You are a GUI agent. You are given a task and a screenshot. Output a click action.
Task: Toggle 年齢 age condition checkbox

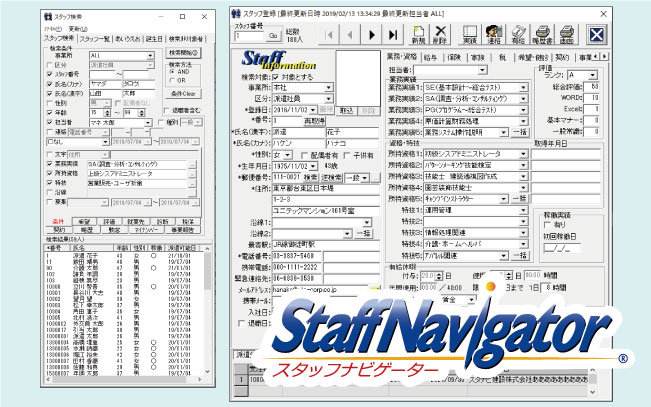(x=50, y=113)
